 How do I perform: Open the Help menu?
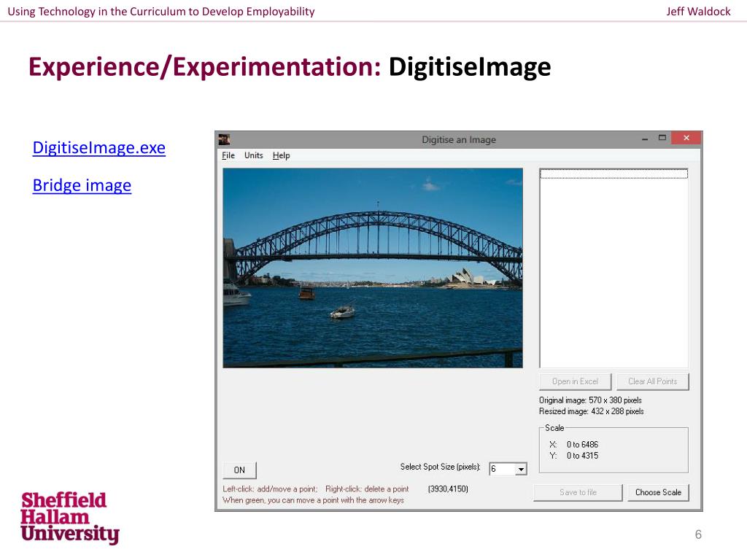[x=281, y=155]
